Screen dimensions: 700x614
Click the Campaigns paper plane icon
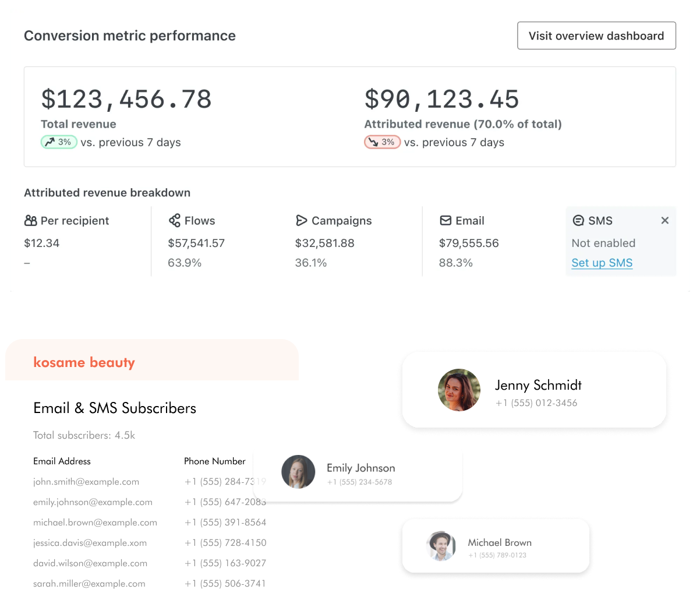(301, 220)
